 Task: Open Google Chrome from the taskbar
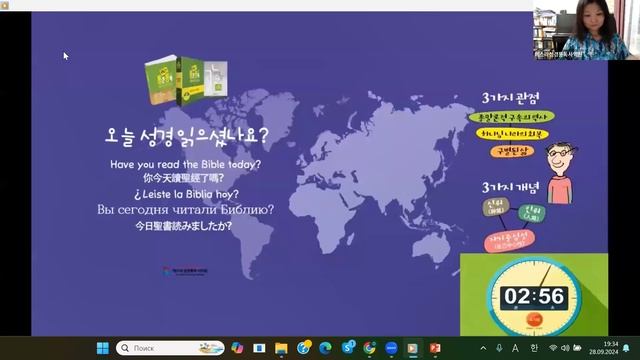369,348
